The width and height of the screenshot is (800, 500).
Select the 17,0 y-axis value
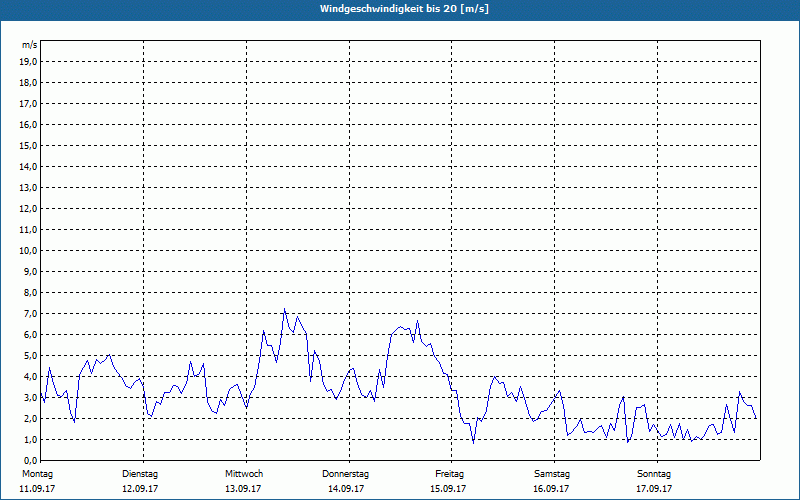point(28,104)
